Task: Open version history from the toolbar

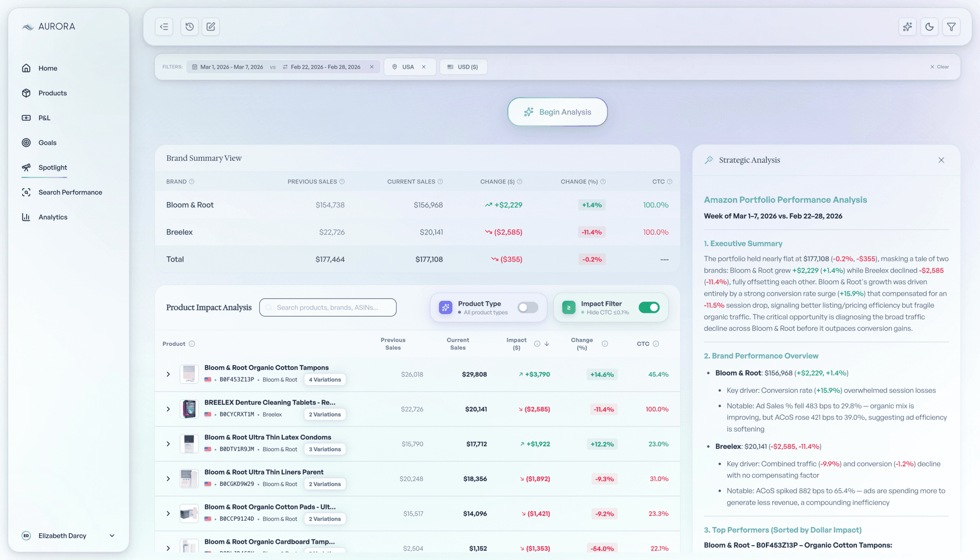Action: 189,27
